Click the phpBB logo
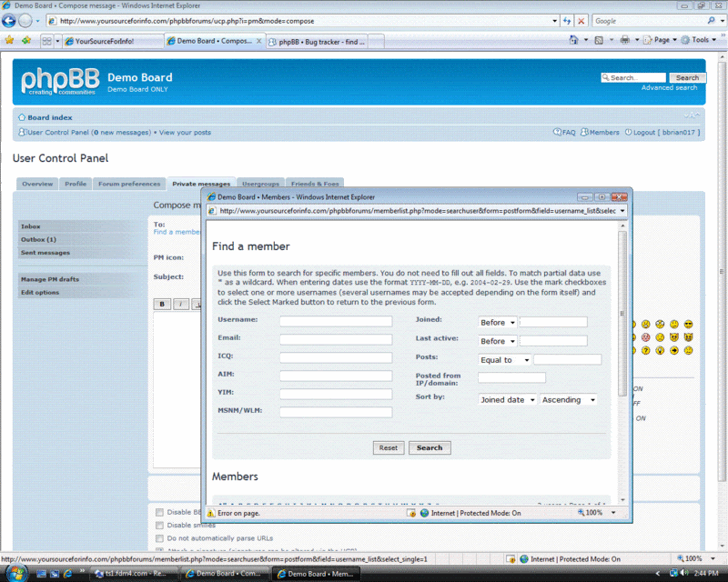 click(x=60, y=81)
